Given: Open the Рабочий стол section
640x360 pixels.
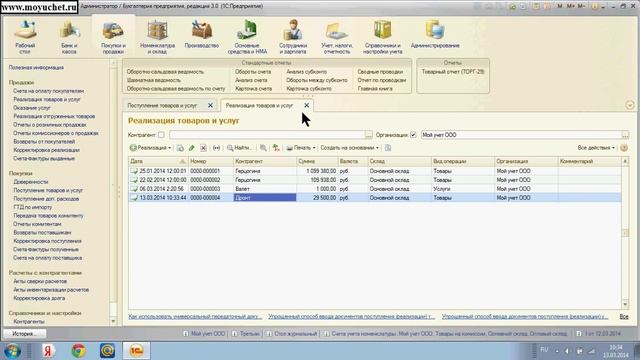Looking at the screenshot, I should (x=25, y=37).
